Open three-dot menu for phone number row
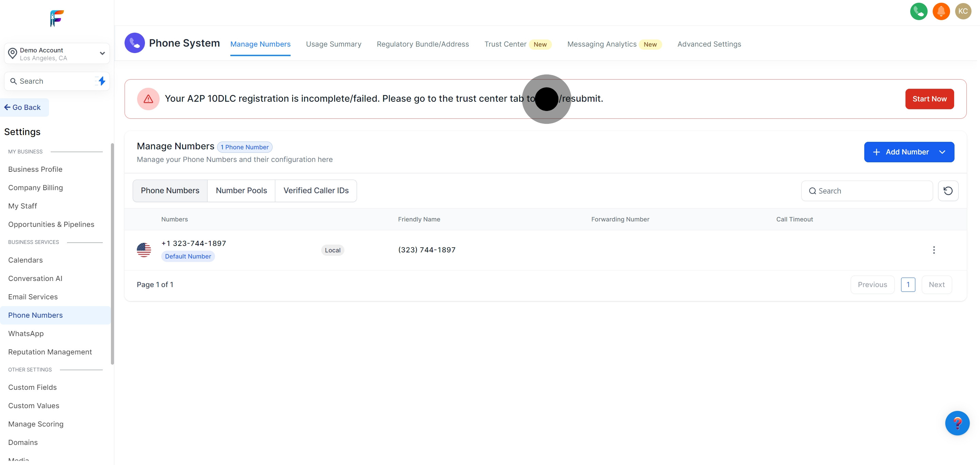This screenshot has width=980, height=465. point(934,250)
